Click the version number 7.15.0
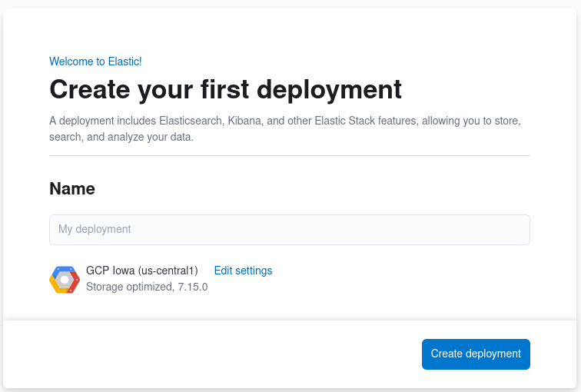This screenshot has width=581, height=392. pos(193,287)
